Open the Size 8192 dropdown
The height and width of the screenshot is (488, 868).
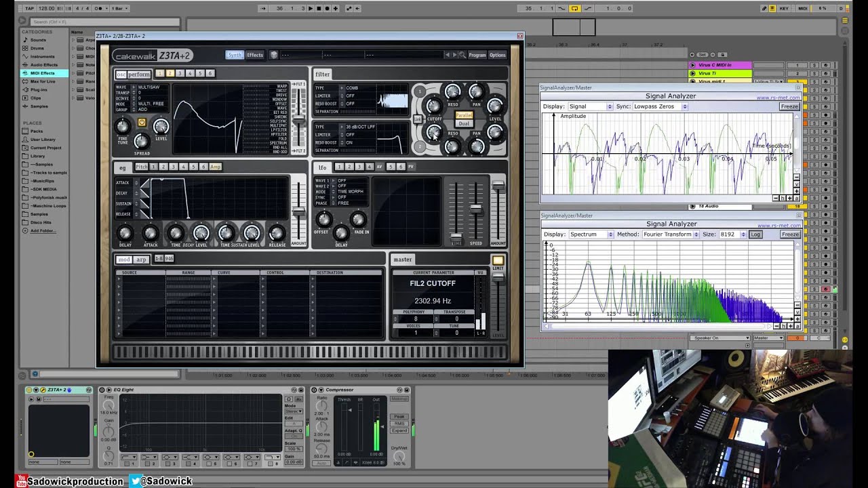pyautogui.click(x=732, y=235)
